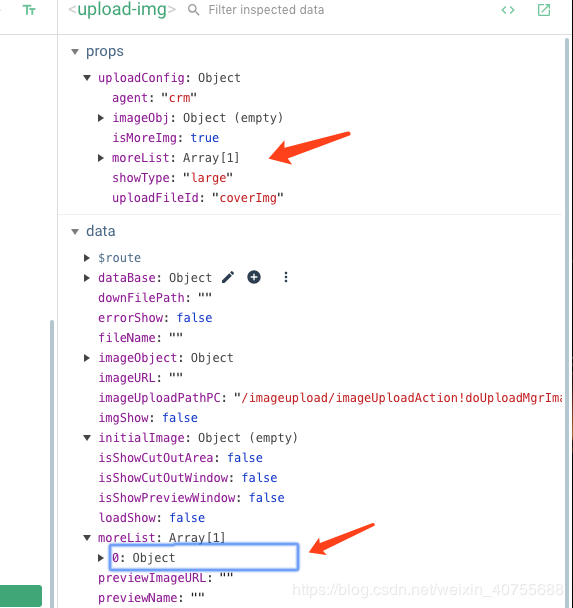
Task: Expand the 0: Object array item
Action: [101, 558]
